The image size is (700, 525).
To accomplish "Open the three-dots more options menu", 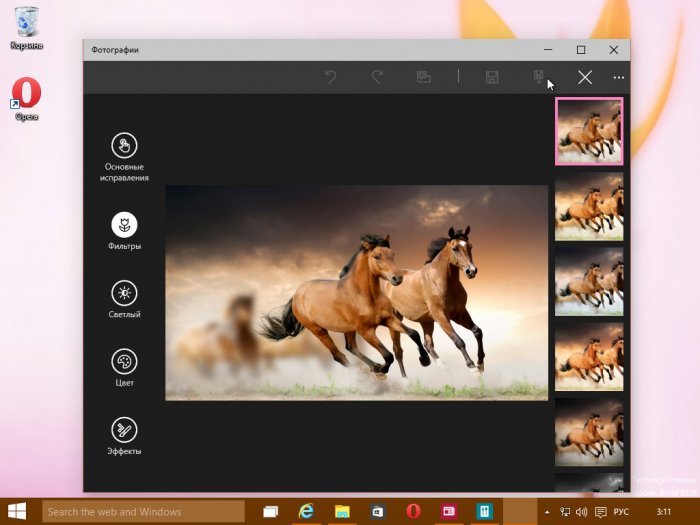I will (x=619, y=77).
